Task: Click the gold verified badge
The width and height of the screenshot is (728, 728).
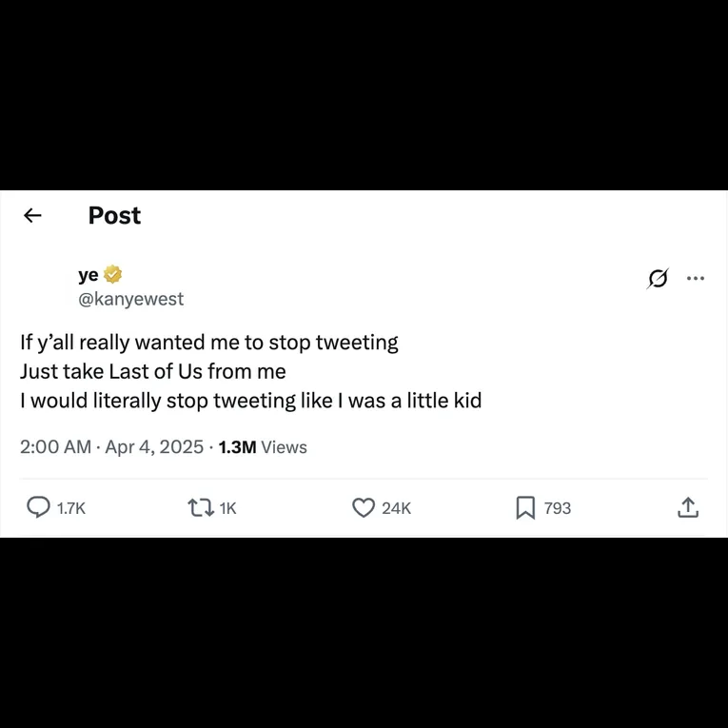Action: point(112,275)
